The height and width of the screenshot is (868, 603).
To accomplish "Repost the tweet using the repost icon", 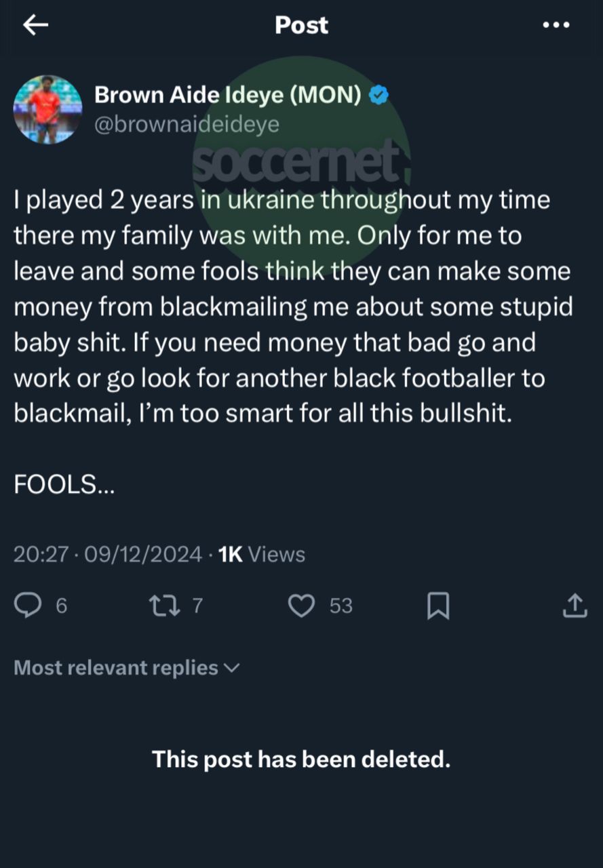I will [x=163, y=605].
